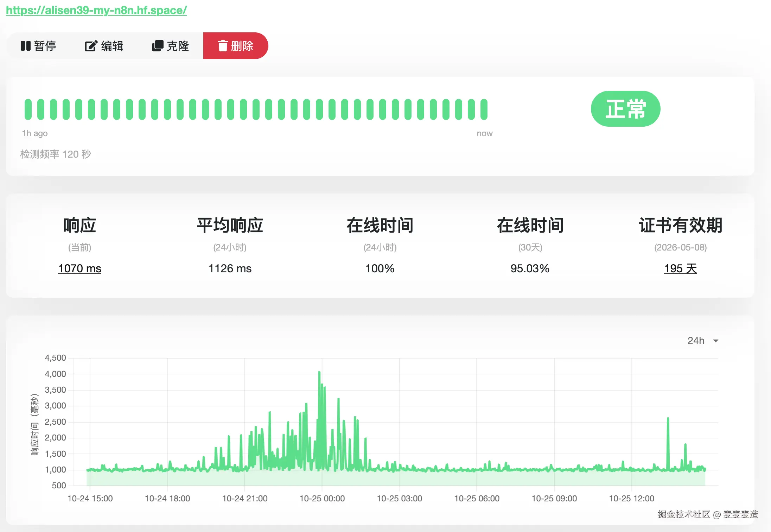Click the last heartbeat bar near now
The height and width of the screenshot is (532, 771).
[484, 109]
